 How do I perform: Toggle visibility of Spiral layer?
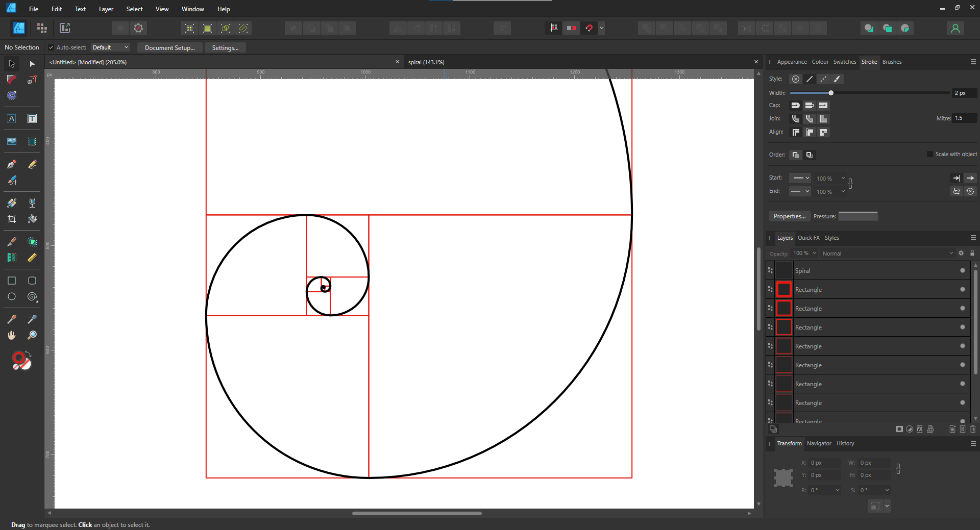click(x=963, y=270)
